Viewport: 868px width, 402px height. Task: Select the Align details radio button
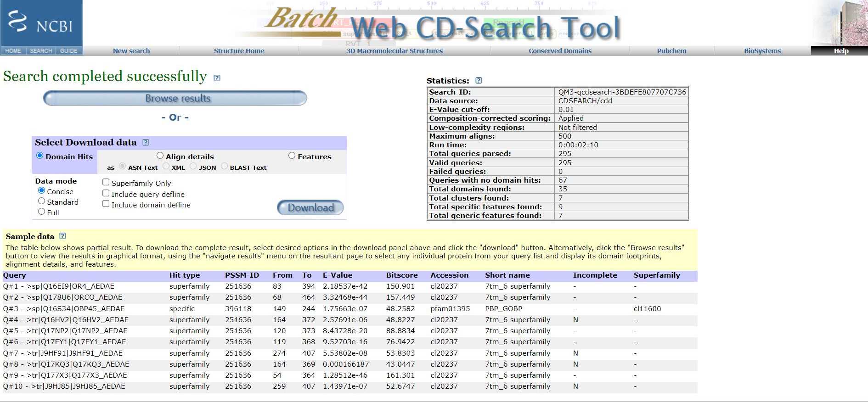160,156
